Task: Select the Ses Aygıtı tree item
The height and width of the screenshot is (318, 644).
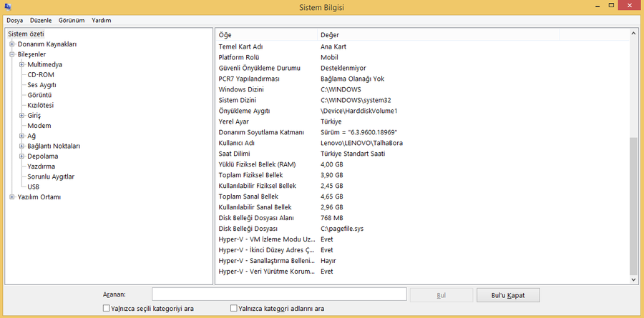Action: [42, 85]
